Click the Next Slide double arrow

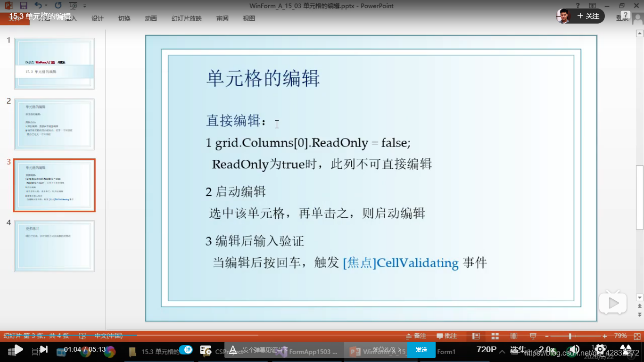[640, 314]
